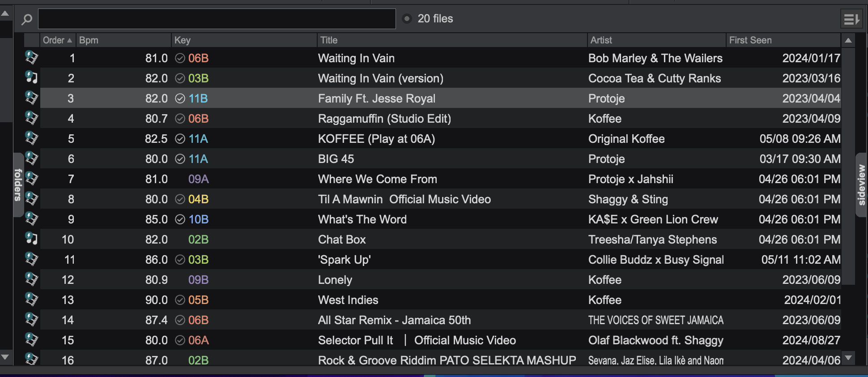This screenshot has height=377, width=868.
Task: Click the file icon beside West Indies
Action: point(31,299)
